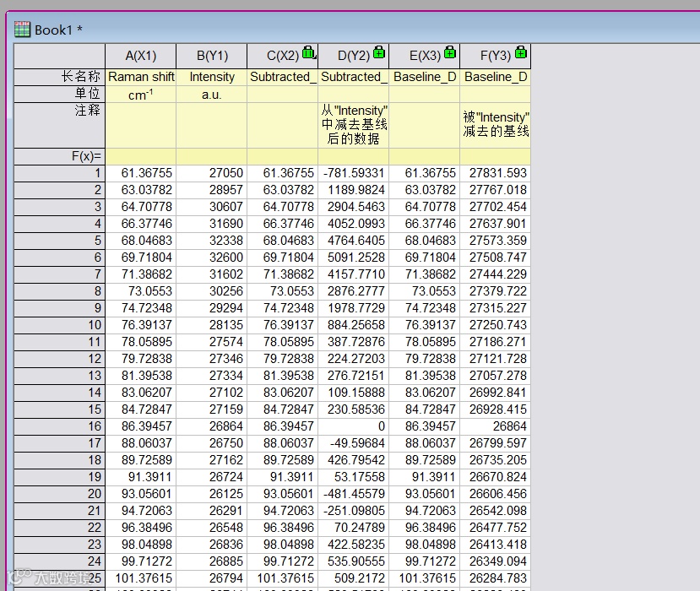Click cell value 2904.5463
This screenshot has height=591, width=700.
354,207
